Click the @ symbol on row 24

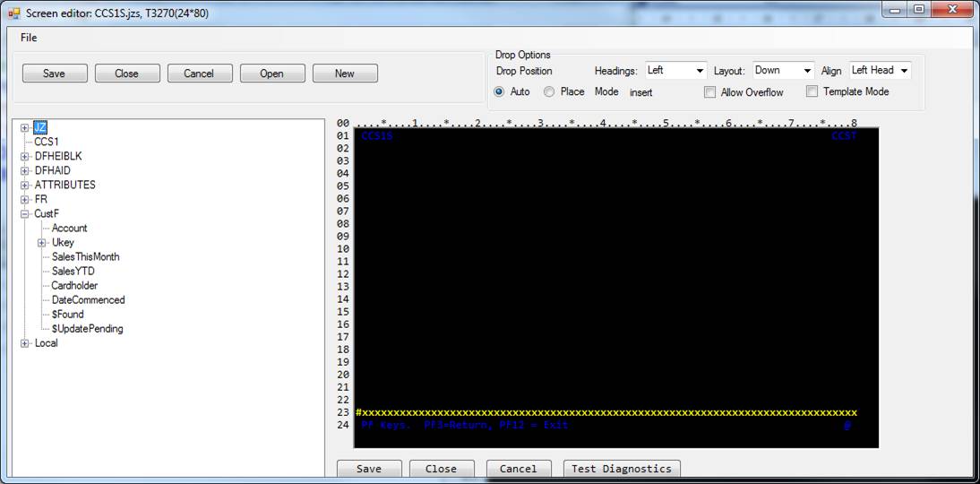click(x=847, y=425)
